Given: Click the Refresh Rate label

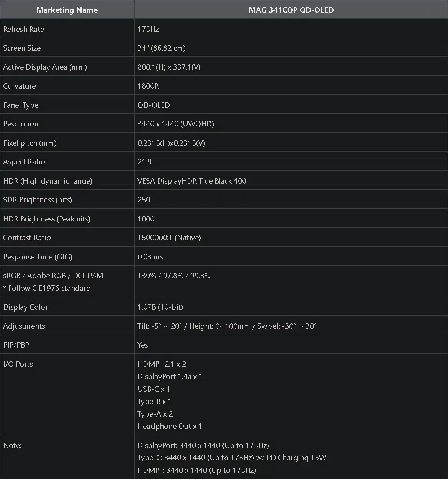Looking at the screenshot, I should click(x=24, y=29).
